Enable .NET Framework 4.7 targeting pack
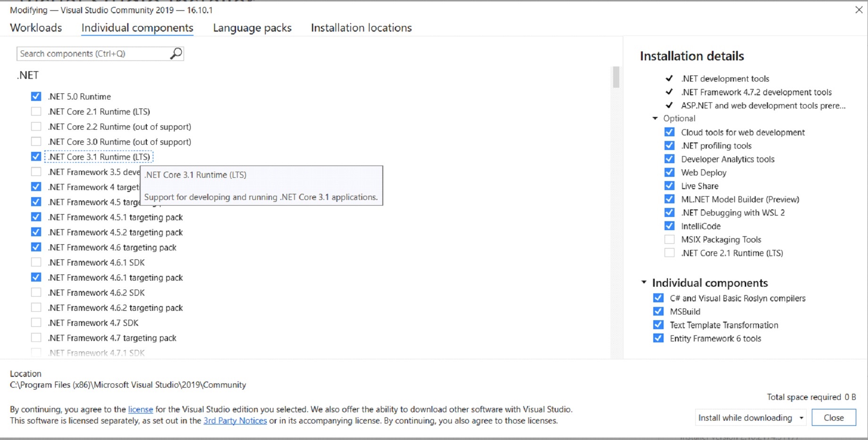 tap(36, 338)
